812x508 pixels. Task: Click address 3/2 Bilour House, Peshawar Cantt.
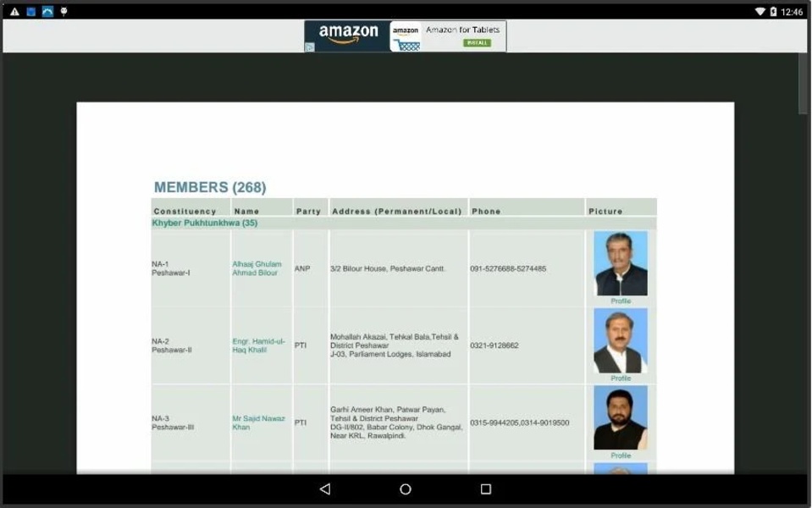coord(388,268)
